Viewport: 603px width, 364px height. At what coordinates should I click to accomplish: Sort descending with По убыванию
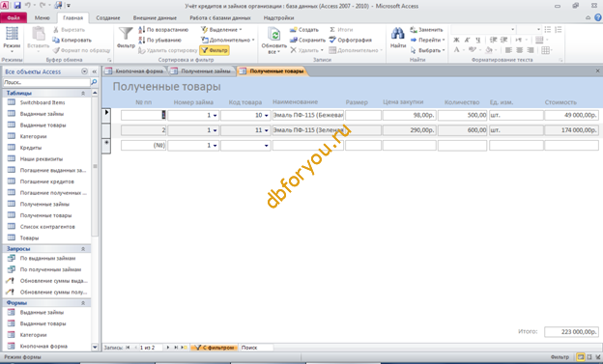click(x=160, y=40)
